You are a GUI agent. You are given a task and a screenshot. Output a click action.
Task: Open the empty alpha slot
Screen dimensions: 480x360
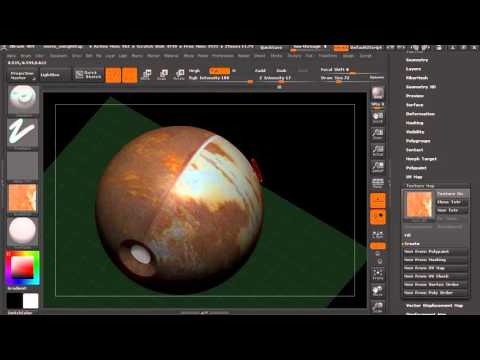[23, 166]
